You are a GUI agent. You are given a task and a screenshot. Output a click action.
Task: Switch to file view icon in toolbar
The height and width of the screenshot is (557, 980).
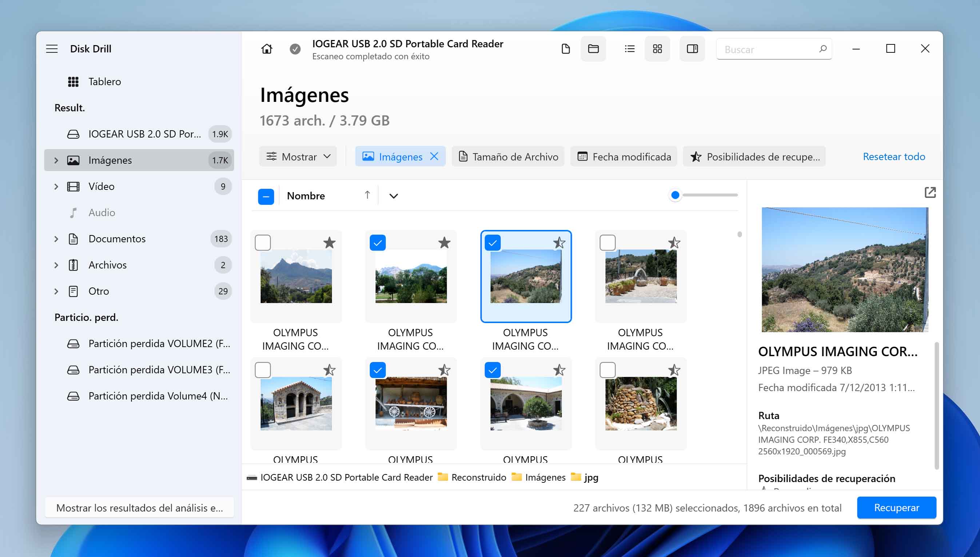[566, 49]
